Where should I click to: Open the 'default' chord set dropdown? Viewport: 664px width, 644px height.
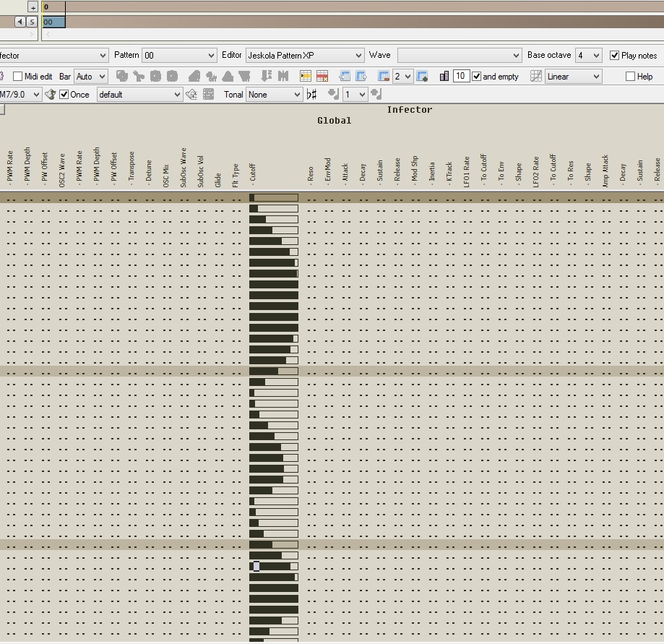[x=139, y=95]
